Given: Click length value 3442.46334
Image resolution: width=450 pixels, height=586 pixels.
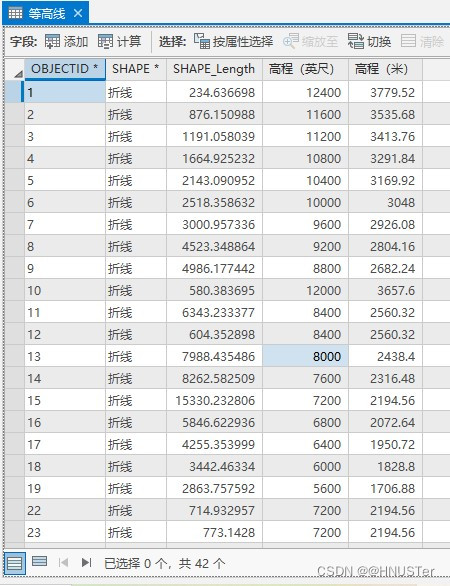Looking at the screenshot, I should (222, 466).
